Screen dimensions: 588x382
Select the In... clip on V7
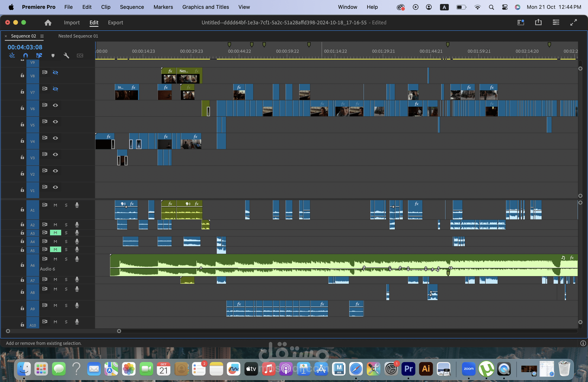127,92
